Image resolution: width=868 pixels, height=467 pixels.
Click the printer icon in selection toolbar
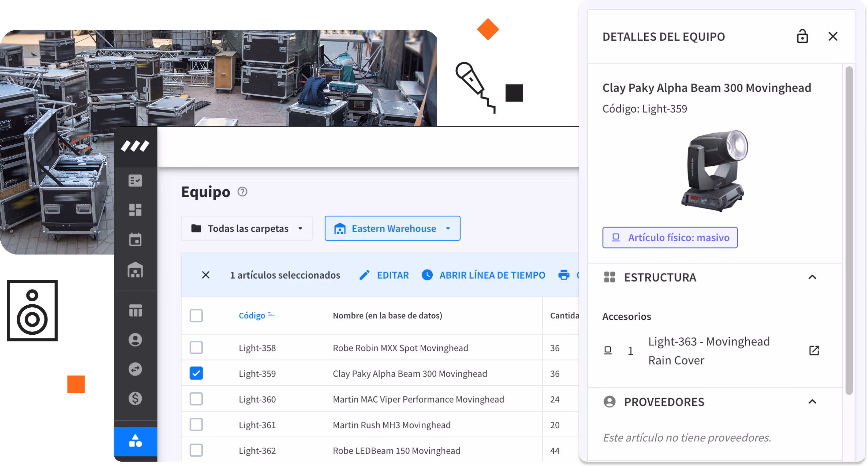pyautogui.click(x=564, y=275)
